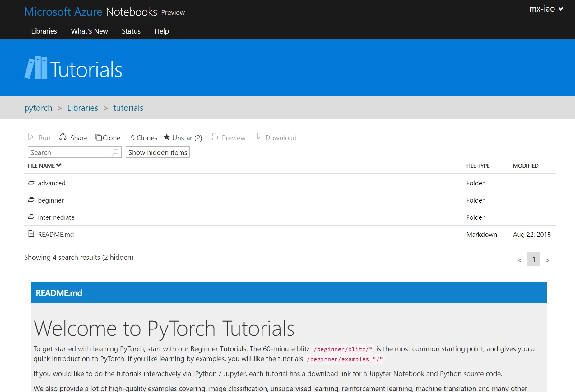575x392 pixels.
Task: Click the Folder type in advanced row
Action: (x=475, y=183)
